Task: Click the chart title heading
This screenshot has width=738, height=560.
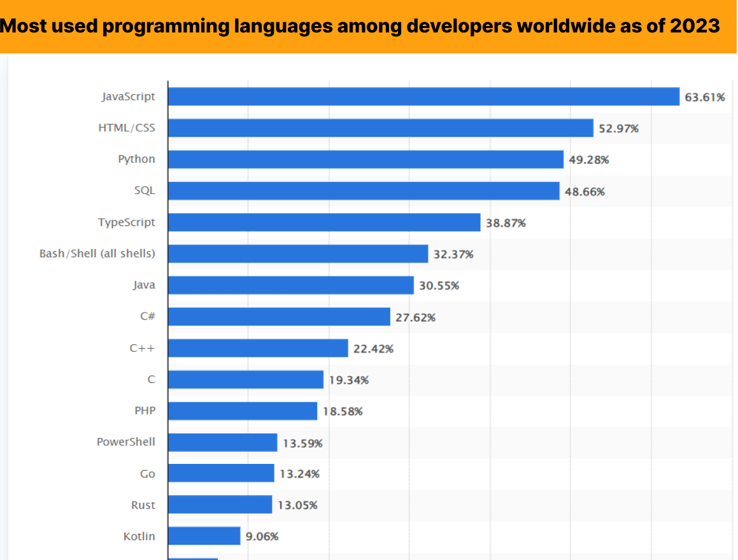Action: coord(360,26)
